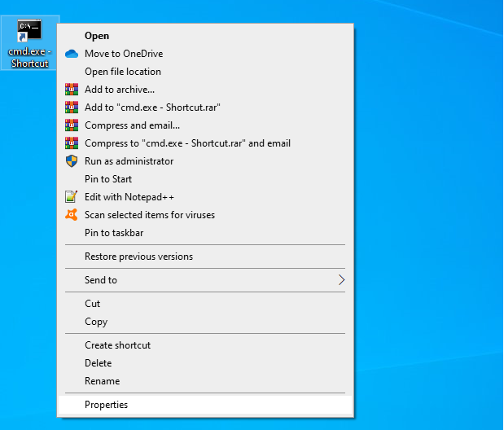Choose Scan selected items for viruses
Viewport: 504px width, 430px height.
point(205,215)
